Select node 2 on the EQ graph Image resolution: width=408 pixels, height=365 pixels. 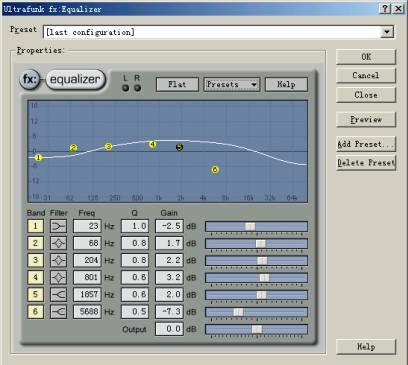74,148
